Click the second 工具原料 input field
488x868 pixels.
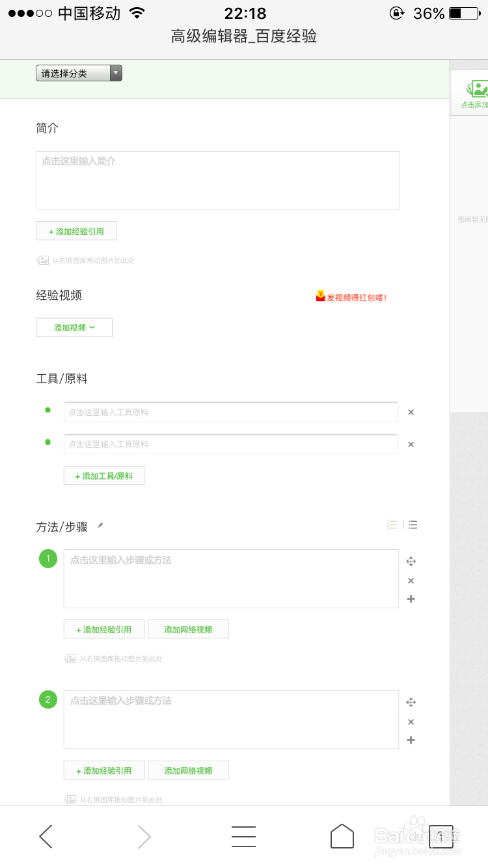(231, 444)
